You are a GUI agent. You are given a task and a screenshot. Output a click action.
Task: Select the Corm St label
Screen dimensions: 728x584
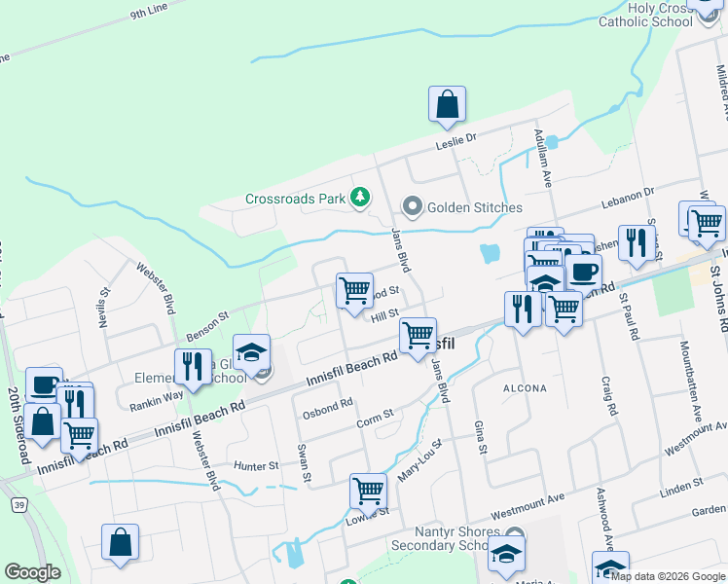pyautogui.click(x=375, y=419)
